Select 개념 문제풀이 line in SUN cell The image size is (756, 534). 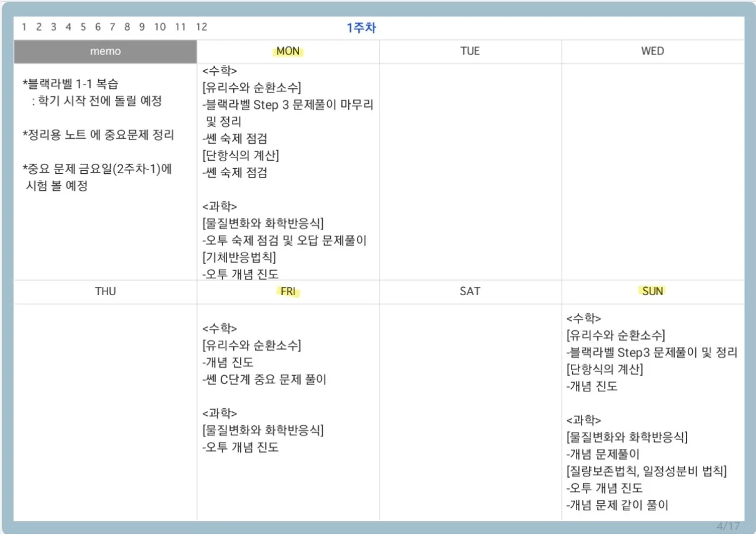point(603,454)
